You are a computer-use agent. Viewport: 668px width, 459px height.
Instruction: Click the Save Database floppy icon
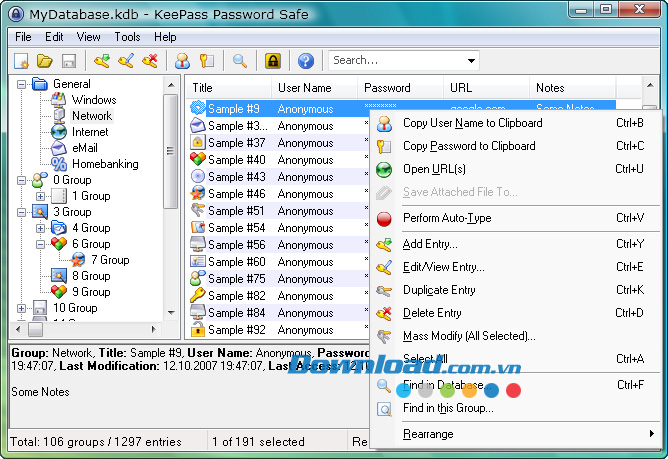pyautogui.click(x=69, y=61)
